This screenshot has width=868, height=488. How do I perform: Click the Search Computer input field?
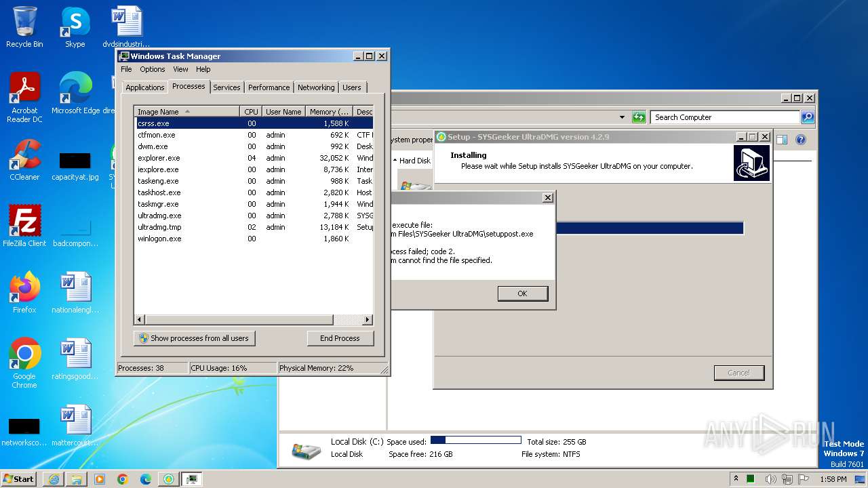(x=725, y=117)
